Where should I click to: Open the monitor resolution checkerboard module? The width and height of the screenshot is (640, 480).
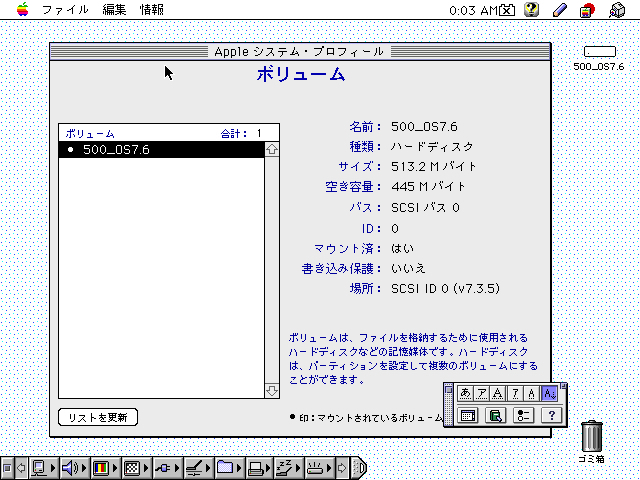pyautogui.click(x=132, y=468)
